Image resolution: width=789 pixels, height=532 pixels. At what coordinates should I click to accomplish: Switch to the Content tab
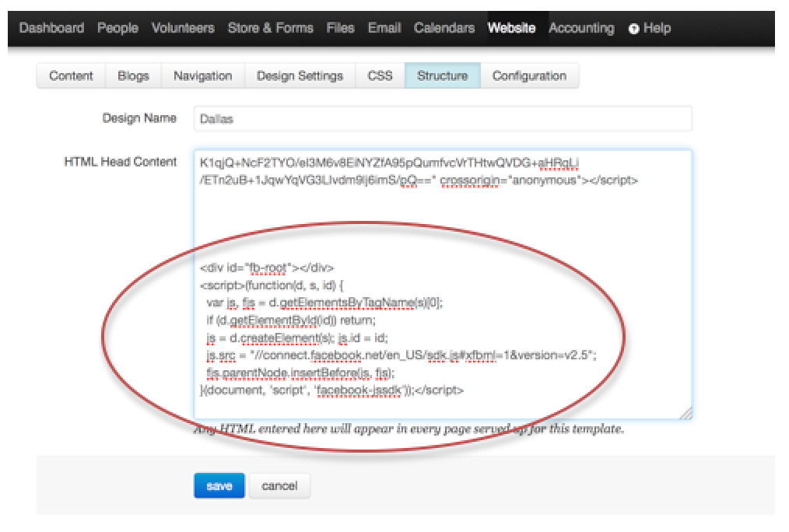[x=71, y=76]
